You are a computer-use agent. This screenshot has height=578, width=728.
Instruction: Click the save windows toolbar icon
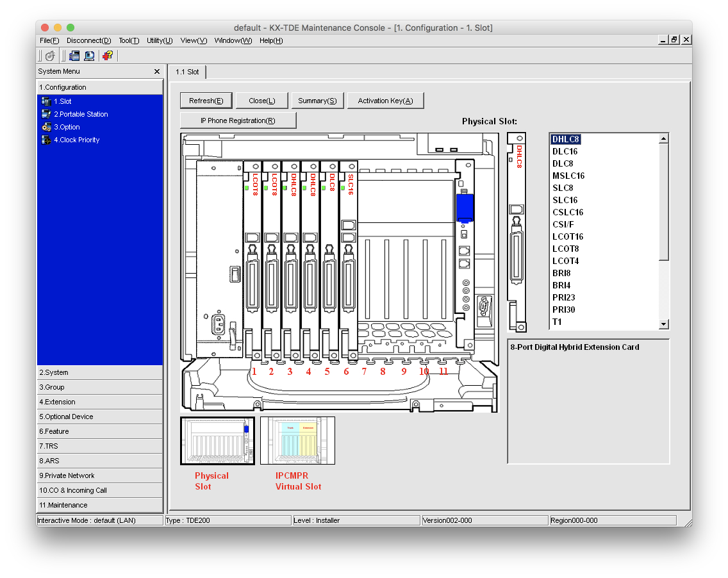(74, 56)
